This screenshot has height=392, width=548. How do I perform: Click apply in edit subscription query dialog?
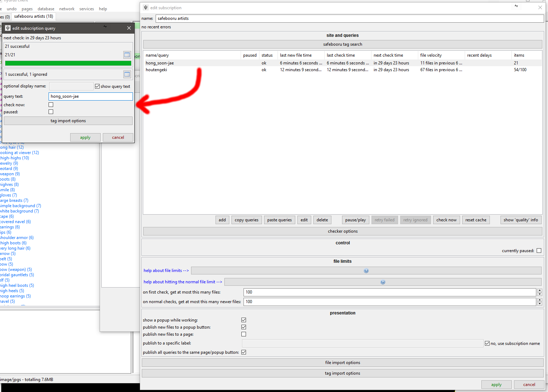(85, 137)
